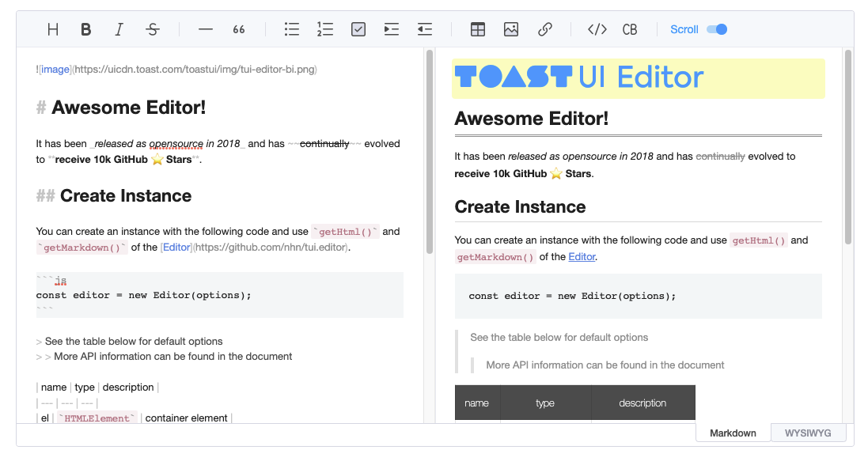
Task: Click the 'js' language tag in code fence
Action: click(60, 281)
